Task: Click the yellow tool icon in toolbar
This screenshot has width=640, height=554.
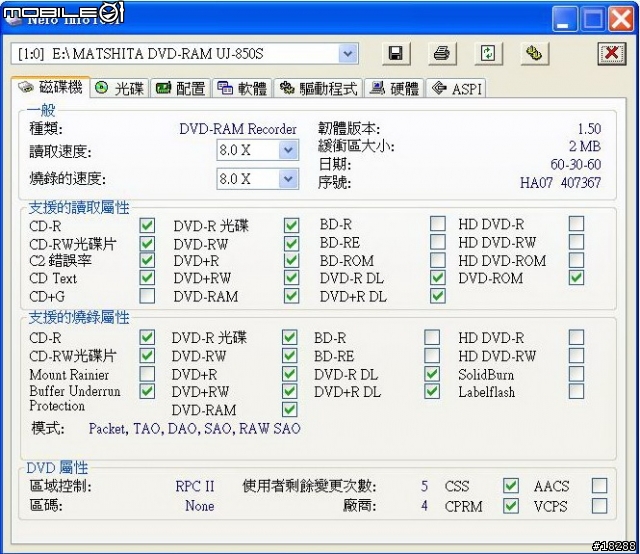Action: 534,53
